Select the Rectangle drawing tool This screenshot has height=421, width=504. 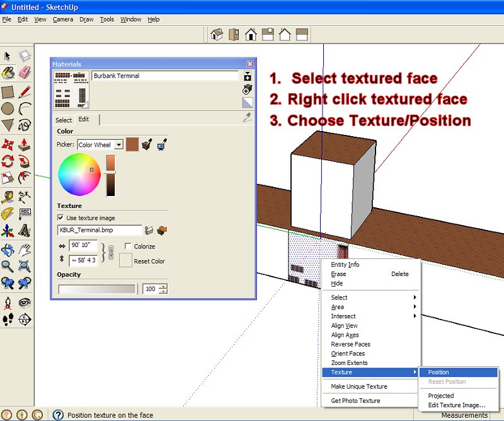pos(8,91)
